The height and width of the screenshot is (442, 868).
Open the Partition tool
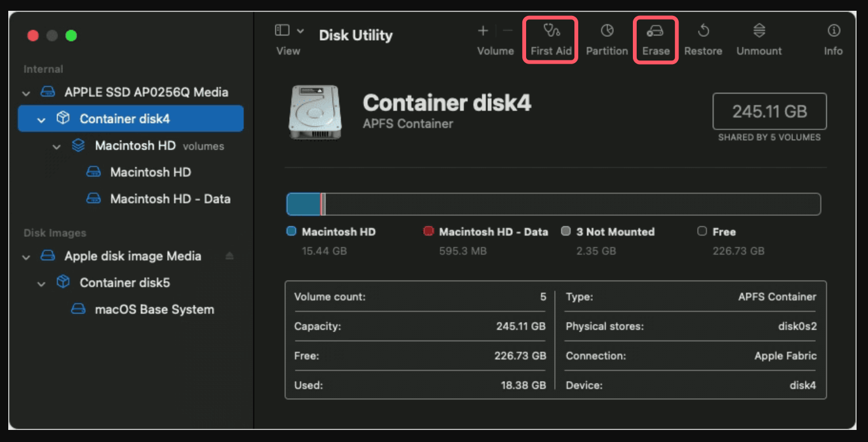pyautogui.click(x=607, y=38)
